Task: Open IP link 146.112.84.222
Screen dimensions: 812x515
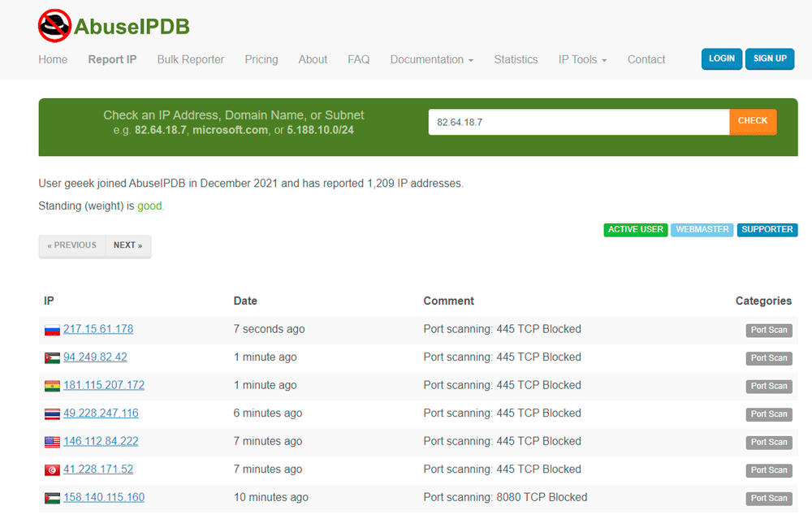Action: 101,441
